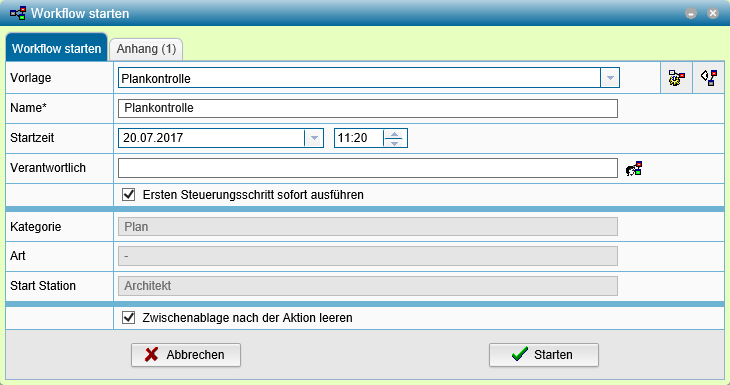
Task: Minimize the Workflow starten dialog
Action: coord(691,14)
